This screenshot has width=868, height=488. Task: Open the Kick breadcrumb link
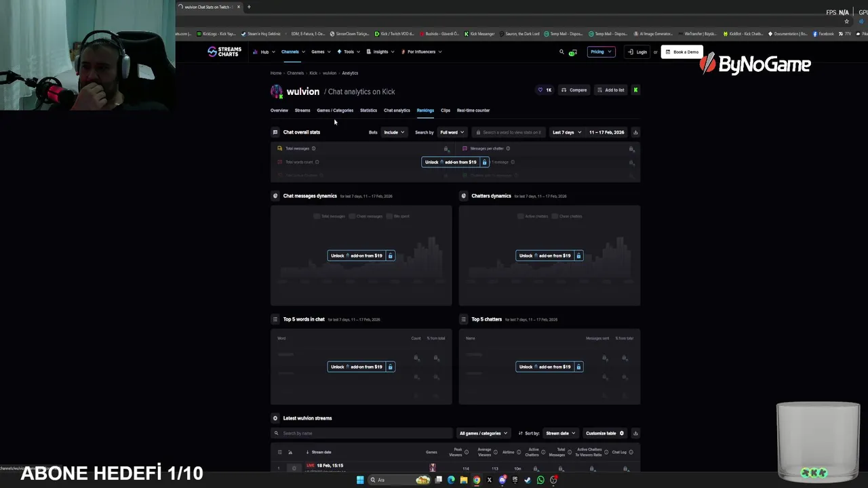pos(313,73)
